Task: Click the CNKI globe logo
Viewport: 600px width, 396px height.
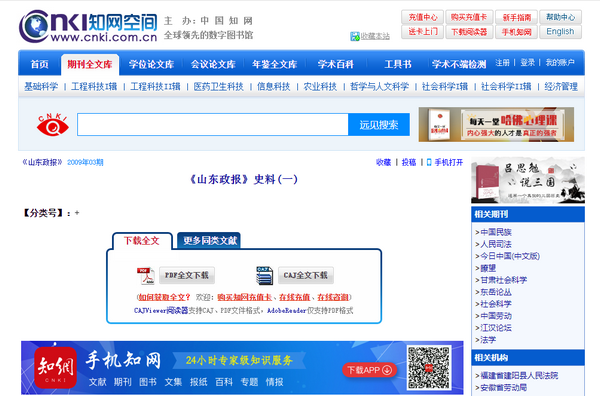Action: (x=34, y=26)
